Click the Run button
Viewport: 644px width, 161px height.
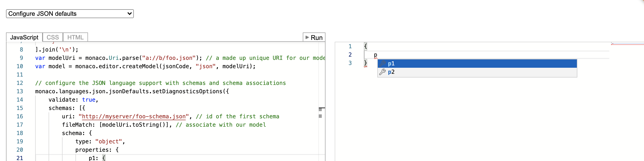(x=314, y=37)
